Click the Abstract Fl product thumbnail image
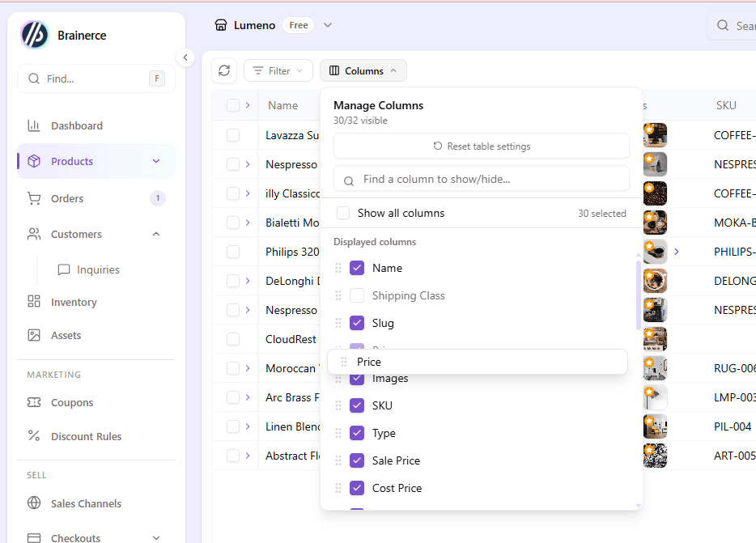 point(656,456)
